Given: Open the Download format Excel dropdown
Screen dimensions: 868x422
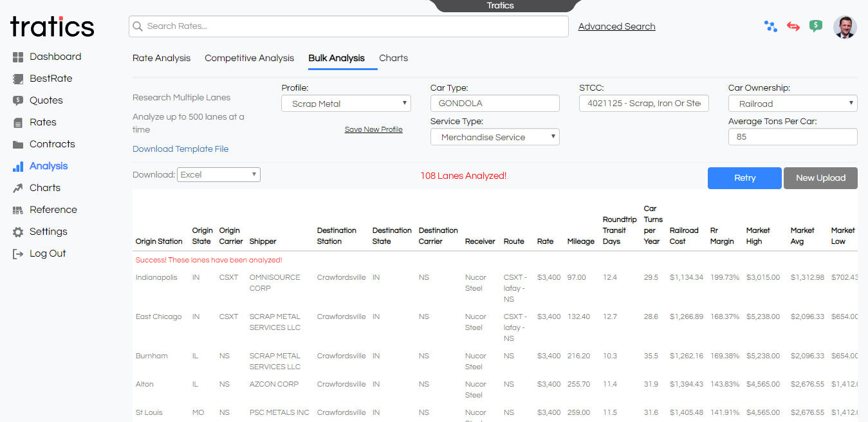Looking at the screenshot, I should [219, 174].
